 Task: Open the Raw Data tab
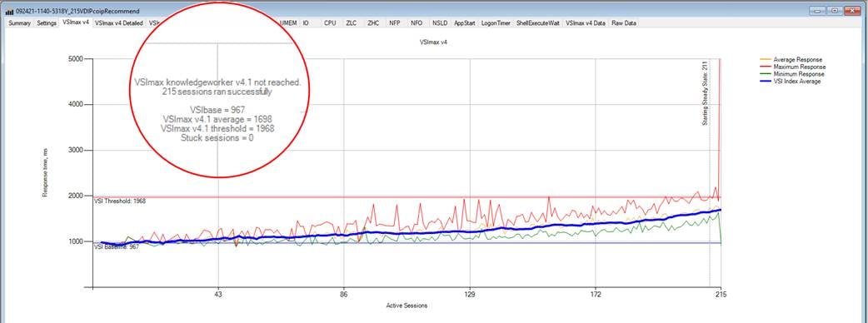point(623,23)
